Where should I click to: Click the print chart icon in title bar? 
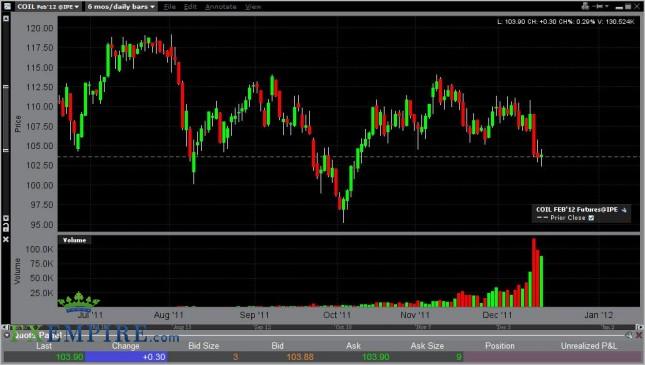(585, 6)
